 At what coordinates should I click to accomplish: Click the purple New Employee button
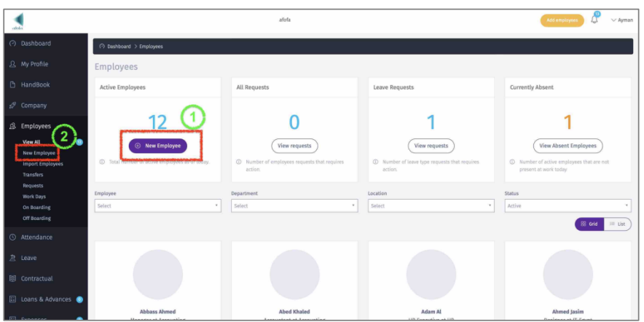click(158, 146)
